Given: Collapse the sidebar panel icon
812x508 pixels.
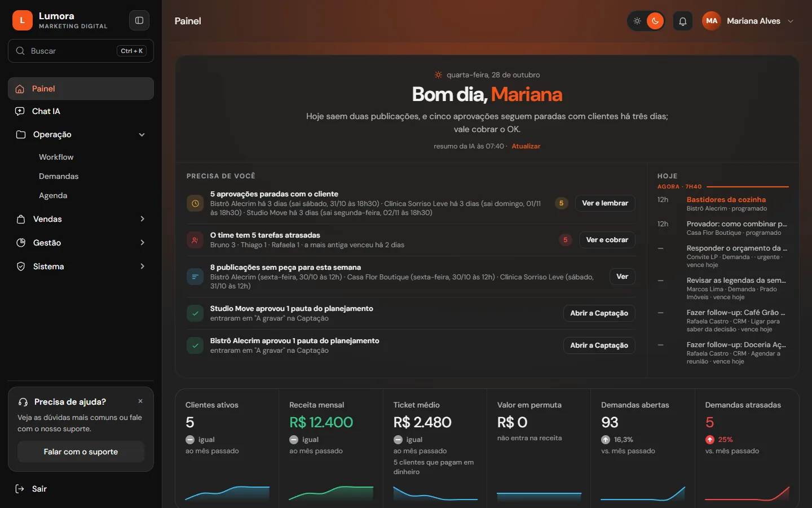Looking at the screenshot, I should pos(139,20).
